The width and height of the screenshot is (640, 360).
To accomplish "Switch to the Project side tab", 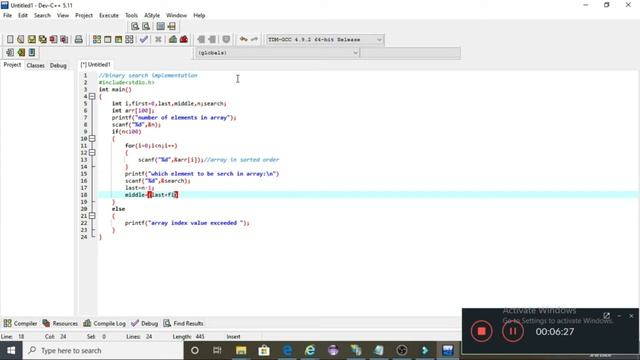I will pyautogui.click(x=12, y=65).
